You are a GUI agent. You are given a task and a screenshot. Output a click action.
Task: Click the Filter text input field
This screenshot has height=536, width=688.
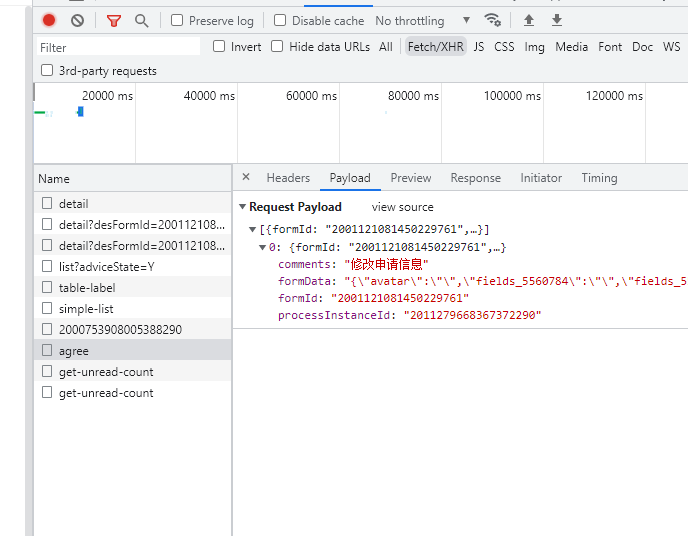[x=118, y=47]
